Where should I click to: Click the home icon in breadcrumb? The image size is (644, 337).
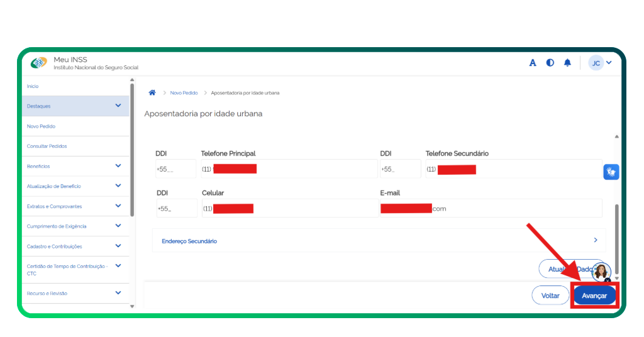tap(152, 93)
